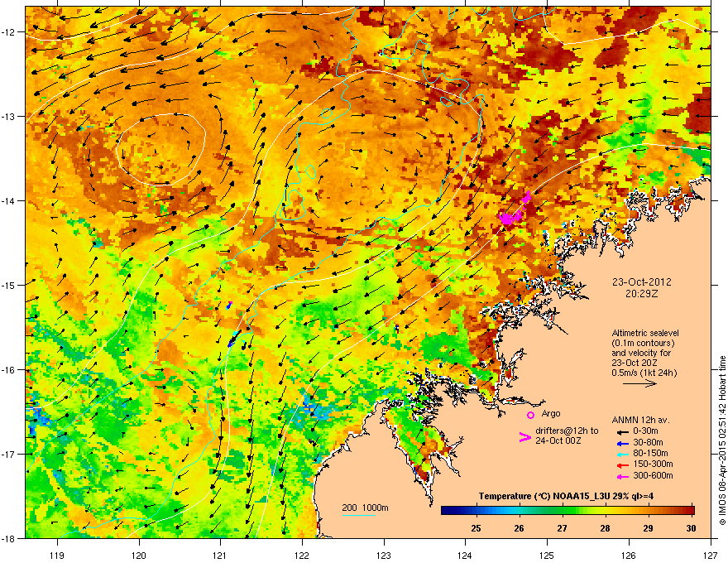
Task: Click the '24-Oct 00Z' drifter end time text
Action: [558, 440]
